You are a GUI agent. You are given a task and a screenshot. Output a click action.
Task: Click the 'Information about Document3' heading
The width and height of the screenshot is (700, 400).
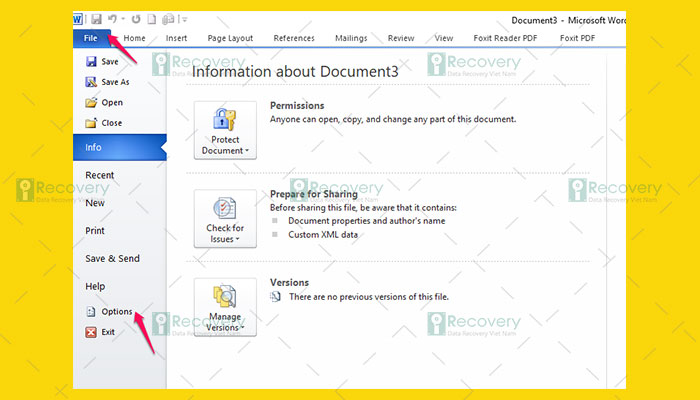295,72
